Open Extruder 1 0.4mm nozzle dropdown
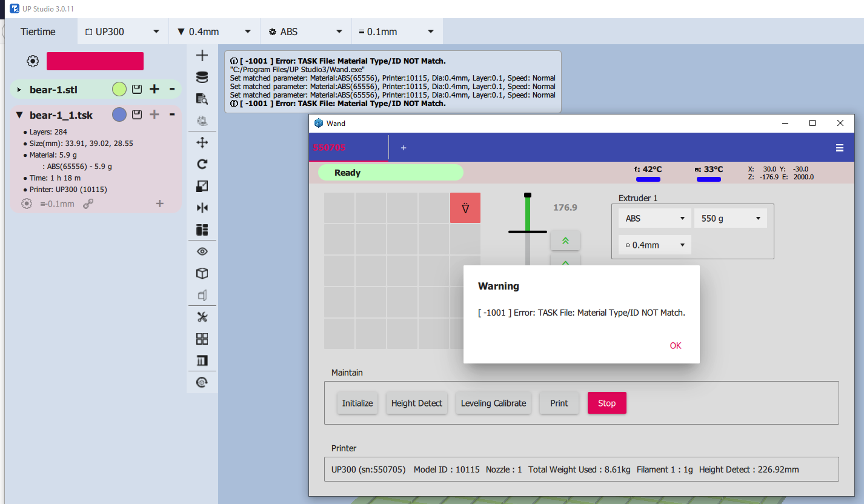The image size is (864, 504). 655,245
